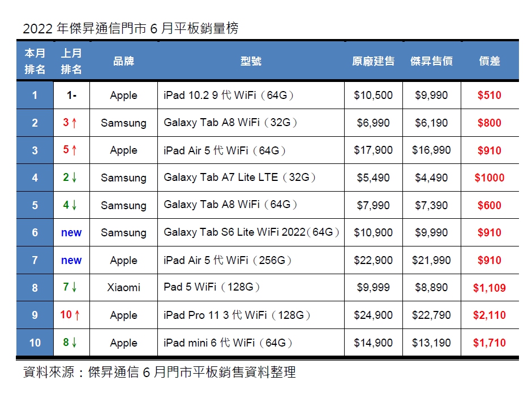
Task: Click 'new' in the Galaxy Tab S6 row
Action: 71,232
